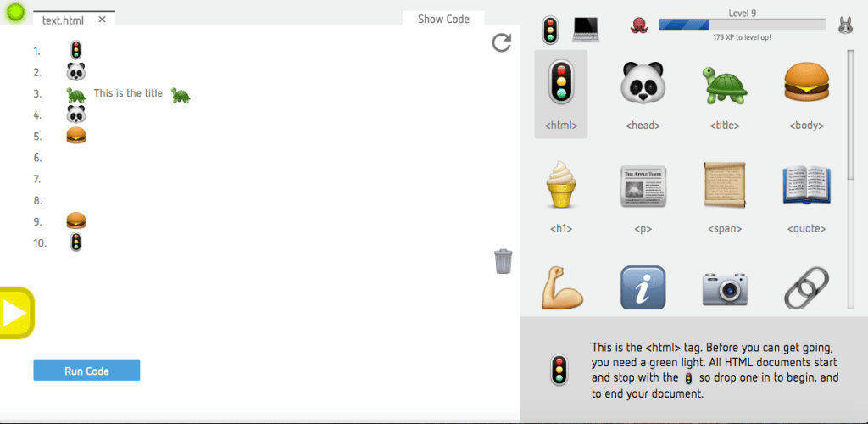Click the flexed arm icon
Image resolution: width=868 pixels, height=424 pixels.
[x=562, y=287]
